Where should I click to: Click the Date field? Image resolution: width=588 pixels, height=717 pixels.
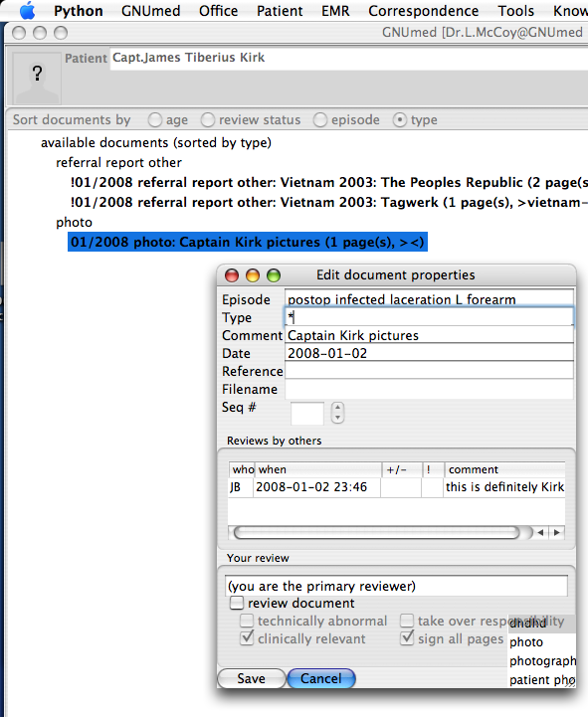(429, 353)
